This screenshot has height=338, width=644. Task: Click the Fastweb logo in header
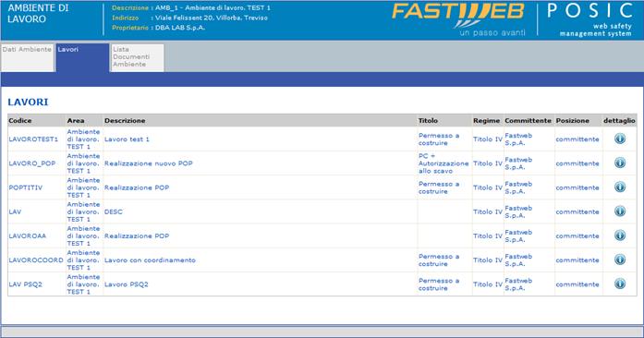(459, 19)
